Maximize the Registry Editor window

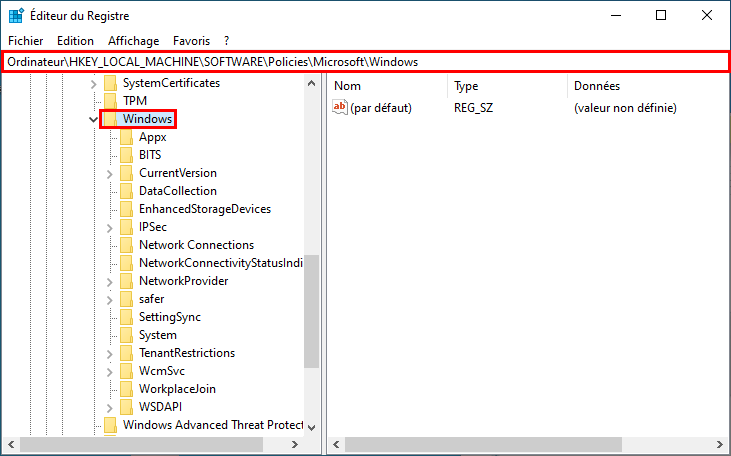[x=661, y=15]
